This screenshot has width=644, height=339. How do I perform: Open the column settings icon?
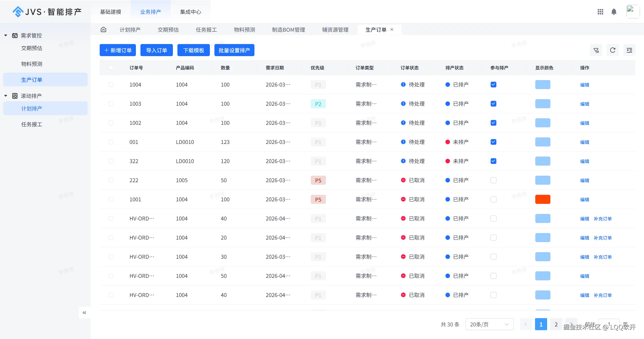[x=629, y=50]
